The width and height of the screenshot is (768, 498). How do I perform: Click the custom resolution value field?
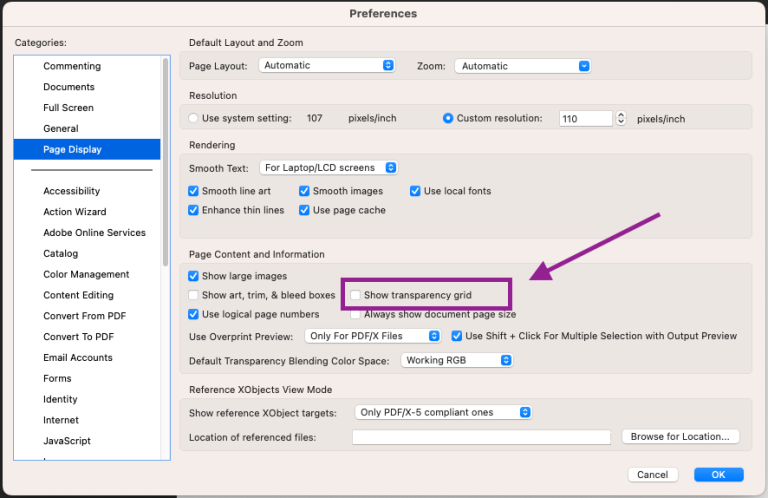coord(586,119)
